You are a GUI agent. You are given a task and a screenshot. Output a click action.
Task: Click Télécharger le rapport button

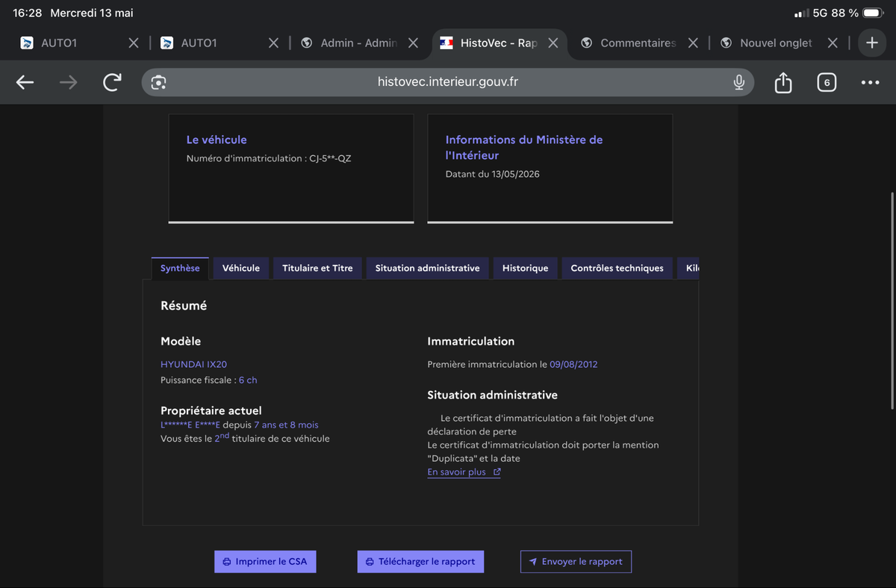click(420, 562)
